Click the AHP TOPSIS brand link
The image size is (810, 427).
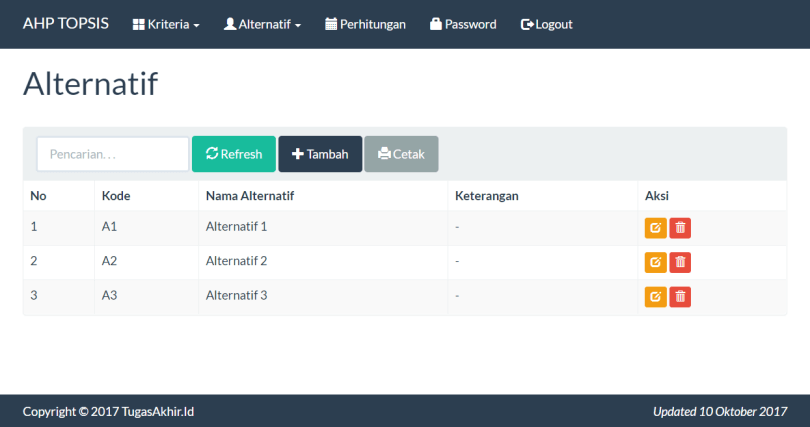click(x=66, y=24)
